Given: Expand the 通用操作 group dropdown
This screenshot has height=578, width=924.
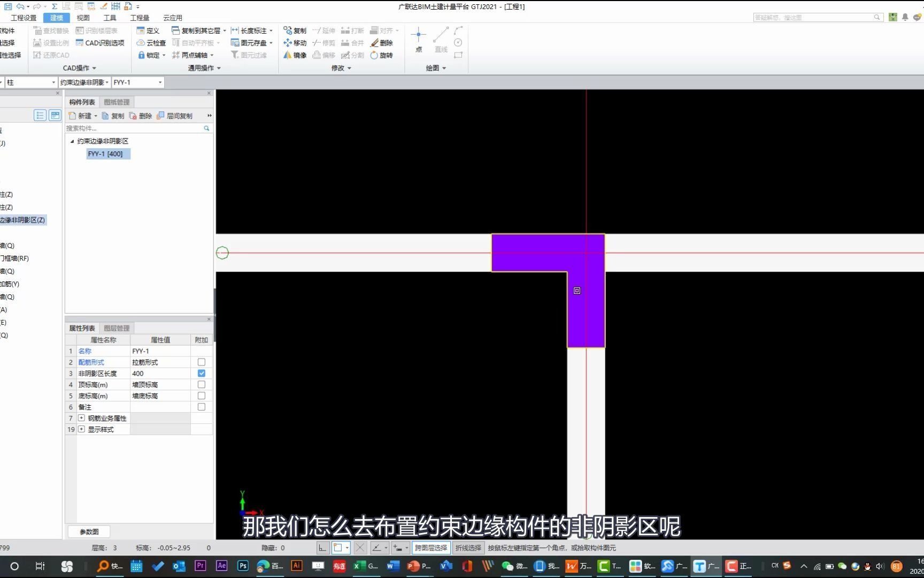Looking at the screenshot, I should pyautogui.click(x=205, y=68).
